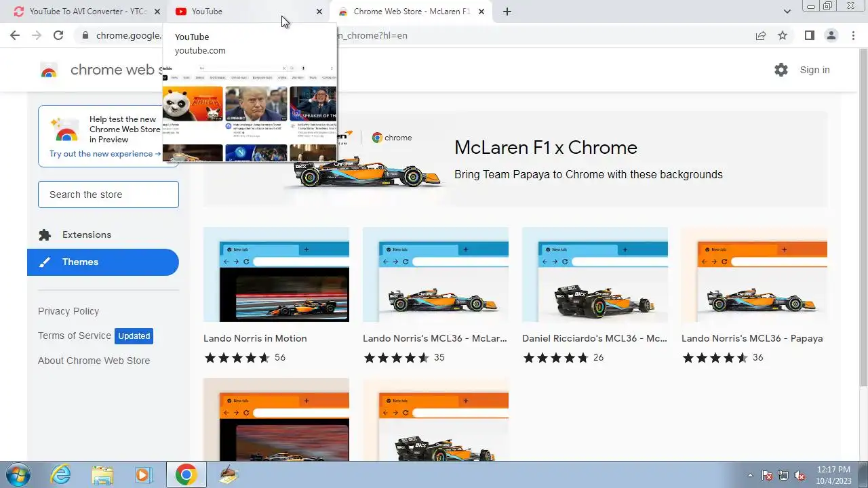Click the bottom-row black McLaren car theme thumbnail
The width and height of the screenshot is (868, 488).
(435, 420)
